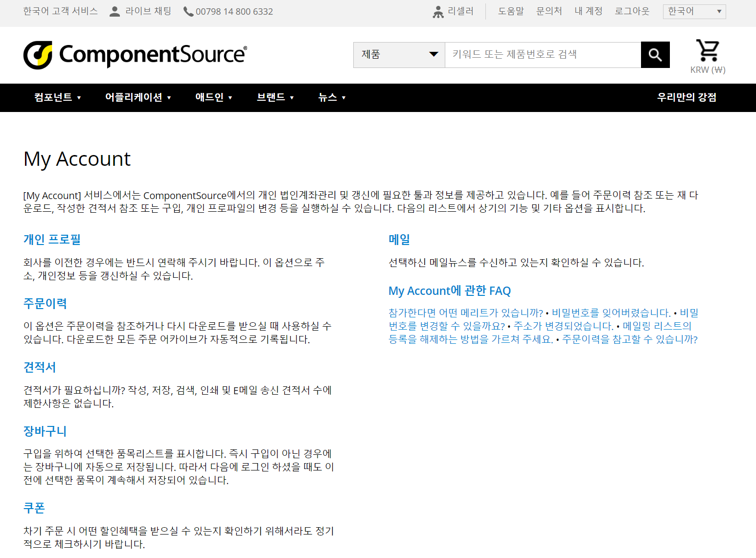The image size is (756, 558).
Task: Click the phone icon beside number
Action: (x=188, y=11)
